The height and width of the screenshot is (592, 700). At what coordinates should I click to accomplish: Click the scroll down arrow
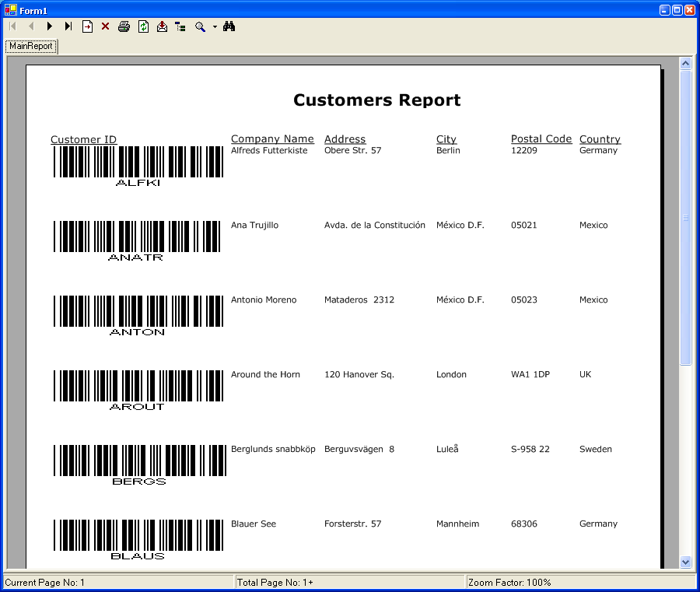[x=685, y=561]
